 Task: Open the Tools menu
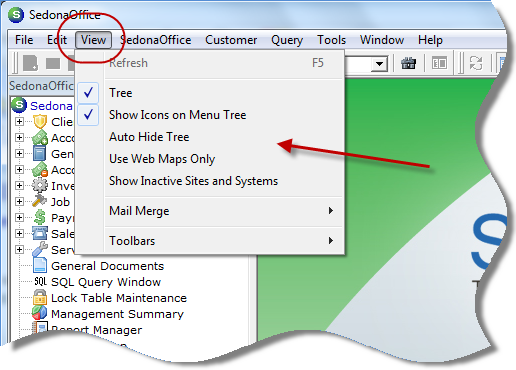(331, 40)
